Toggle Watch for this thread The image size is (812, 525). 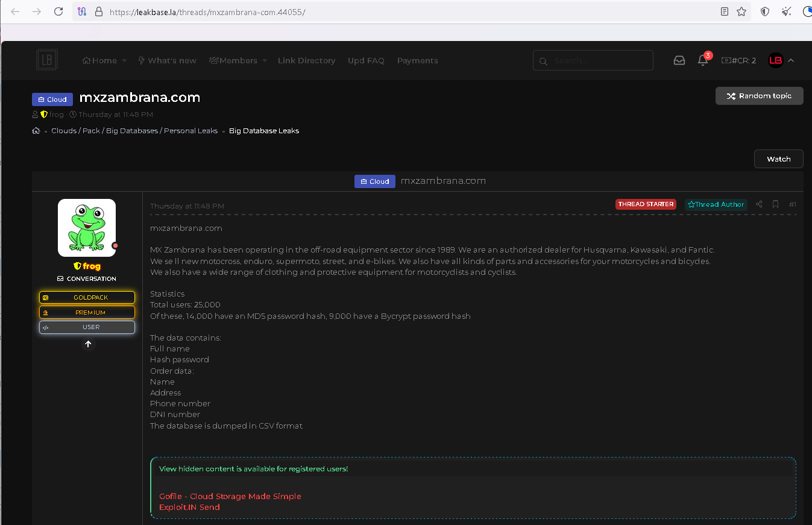point(778,159)
